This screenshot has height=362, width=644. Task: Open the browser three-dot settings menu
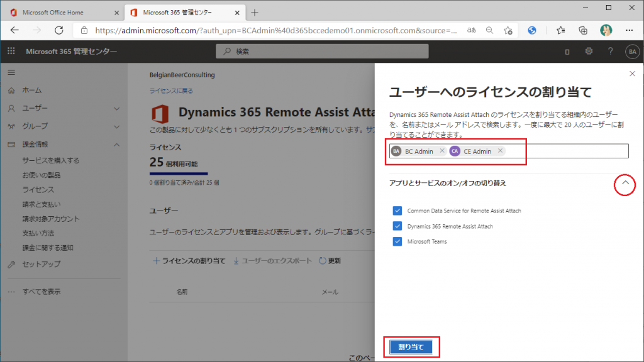(x=629, y=30)
